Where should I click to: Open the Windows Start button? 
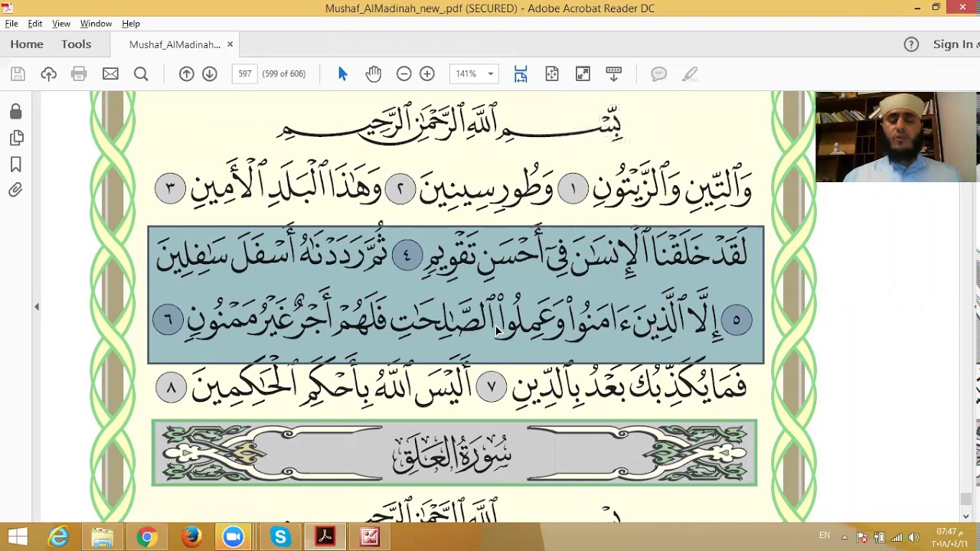pos(17,537)
